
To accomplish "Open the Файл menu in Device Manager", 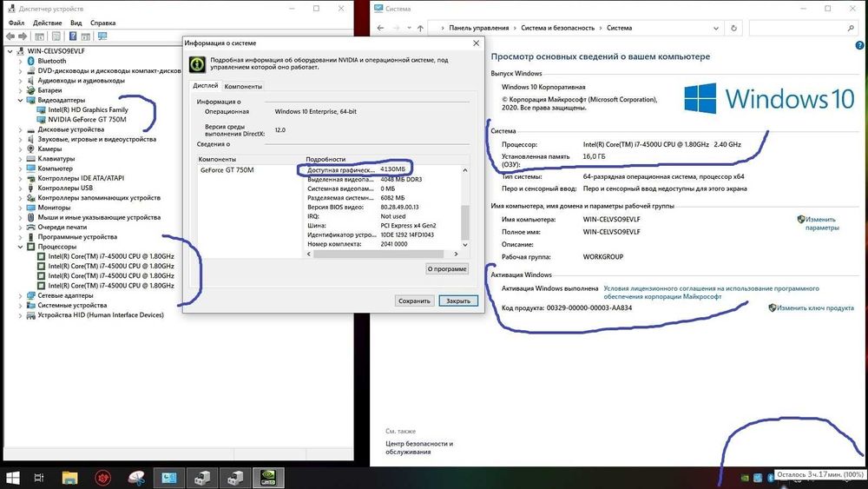I will (x=16, y=23).
